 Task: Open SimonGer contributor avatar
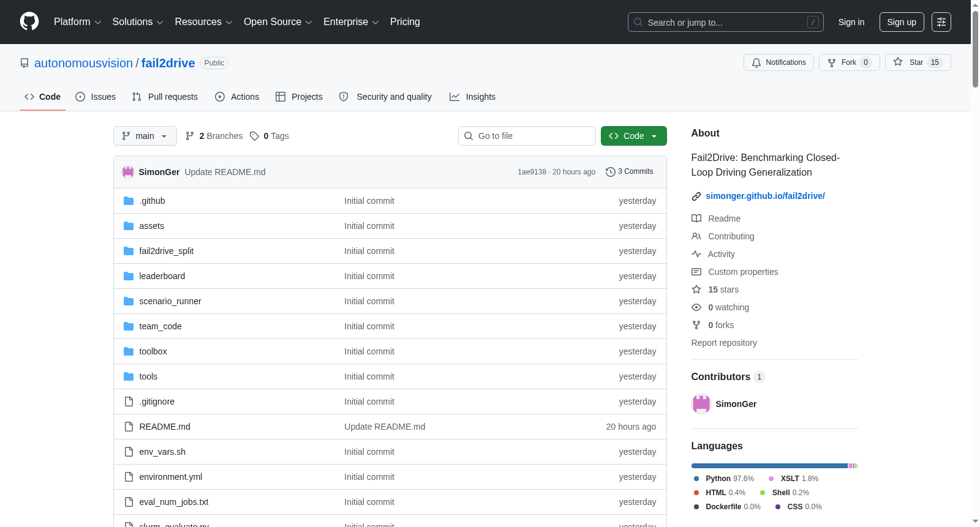click(x=701, y=404)
